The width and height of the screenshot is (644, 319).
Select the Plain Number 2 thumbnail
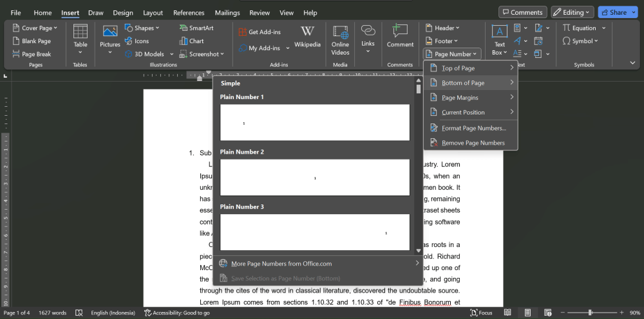click(x=315, y=178)
